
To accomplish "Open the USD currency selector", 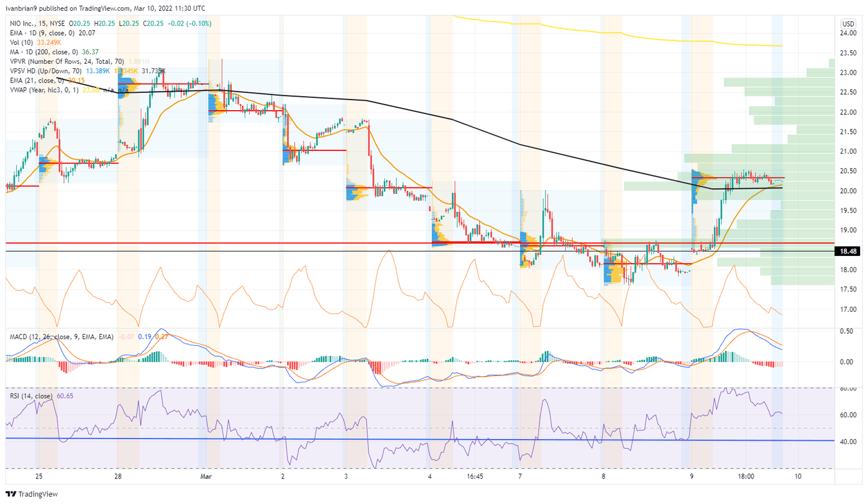I will pyautogui.click(x=848, y=24).
